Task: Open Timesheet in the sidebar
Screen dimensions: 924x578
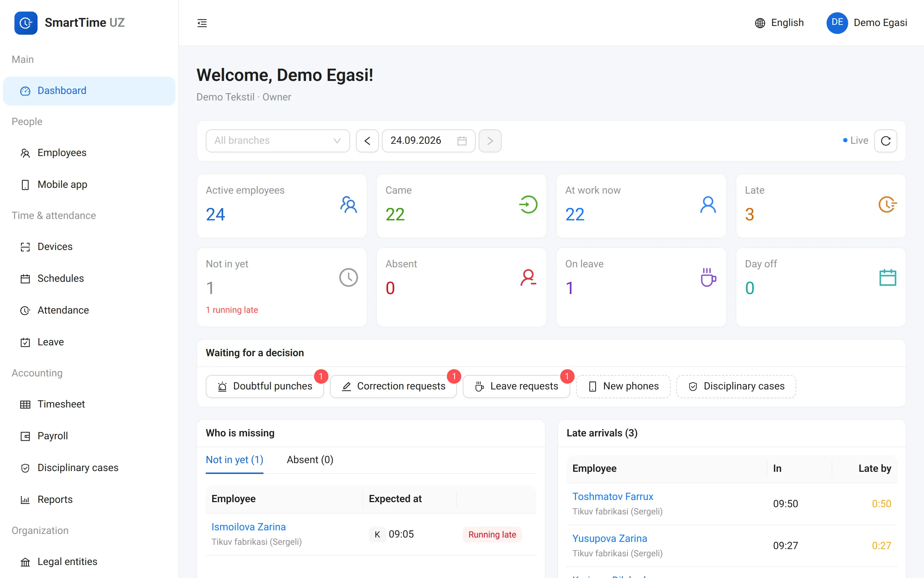Action: click(x=89, y=404)
